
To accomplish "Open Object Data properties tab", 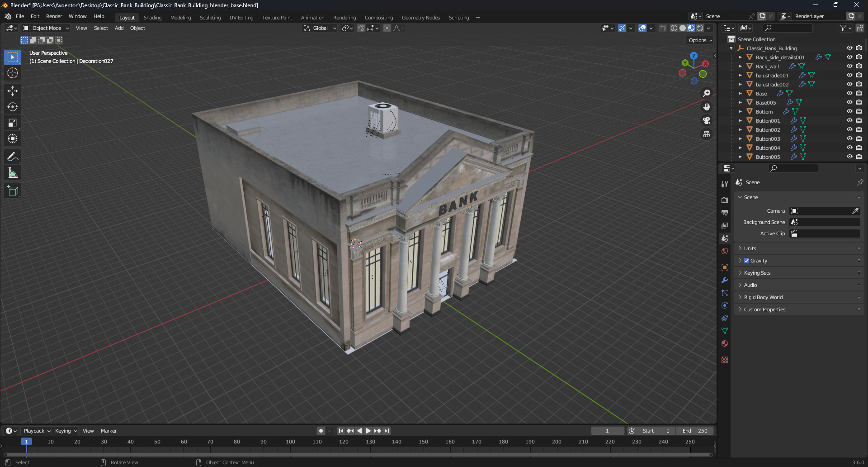I will tap(725, 331).
